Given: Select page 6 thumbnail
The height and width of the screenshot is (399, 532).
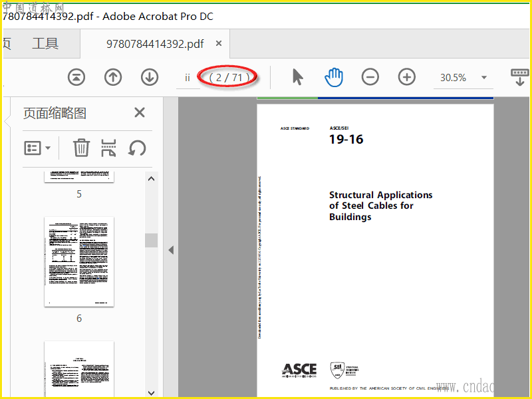Looking at the screenshot, I should point(79,261).
